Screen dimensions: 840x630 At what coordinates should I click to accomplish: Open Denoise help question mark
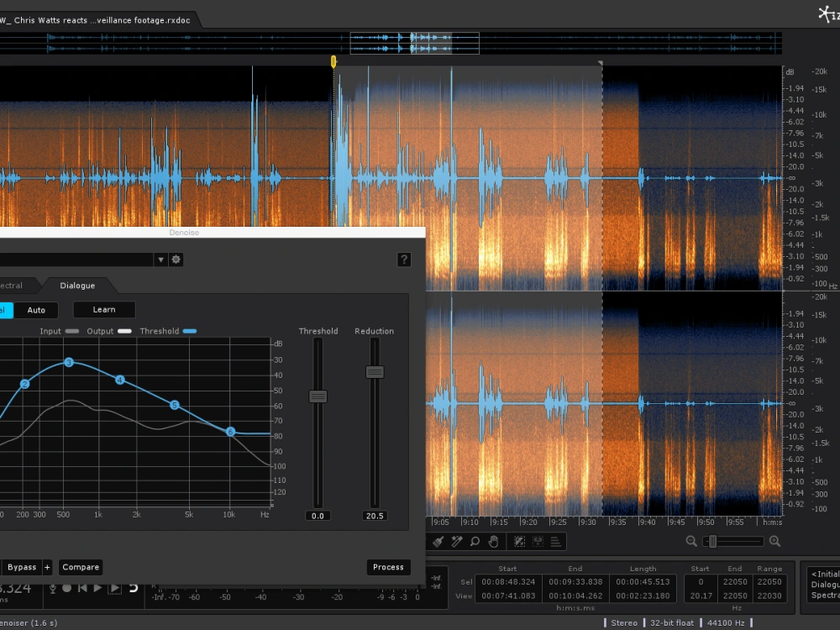[404, 260]
